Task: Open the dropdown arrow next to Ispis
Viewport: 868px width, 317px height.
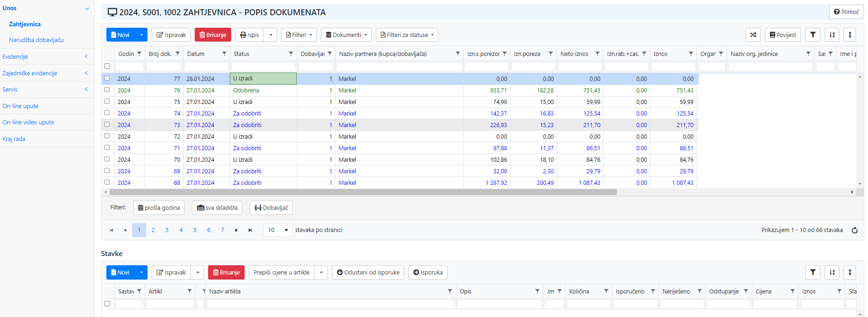Action: point(271,35)
